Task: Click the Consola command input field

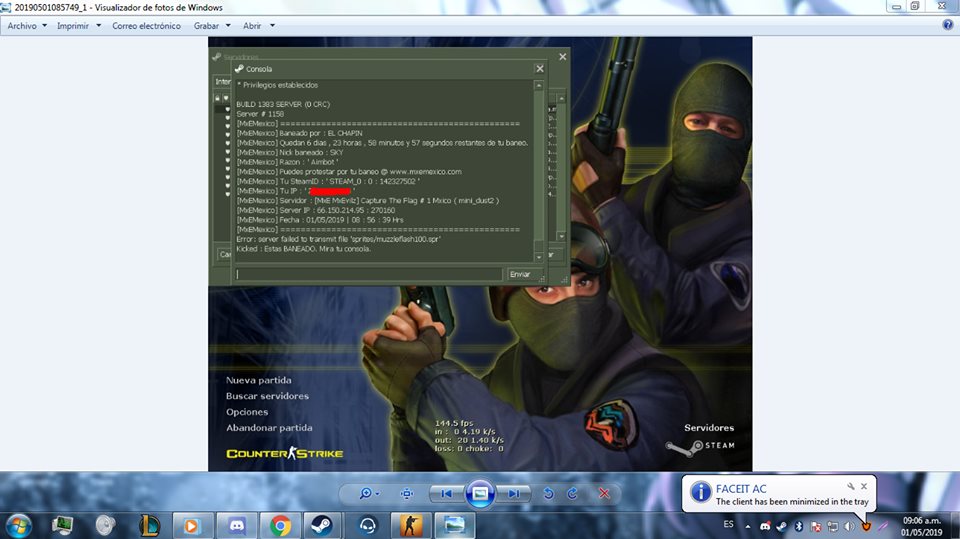Action: point(369,274)
